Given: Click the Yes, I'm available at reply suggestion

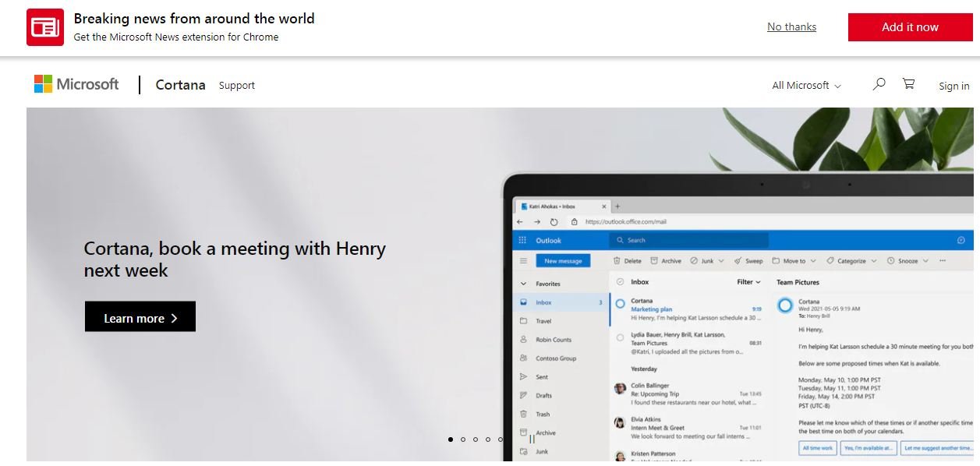Looking at the screenshot, I should point(869,448).
